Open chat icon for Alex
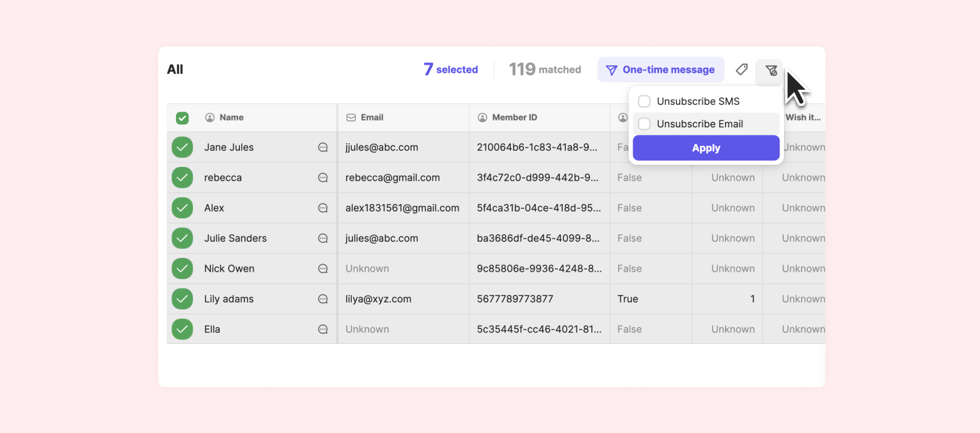The image size is (980, 433). pos(323,208)
